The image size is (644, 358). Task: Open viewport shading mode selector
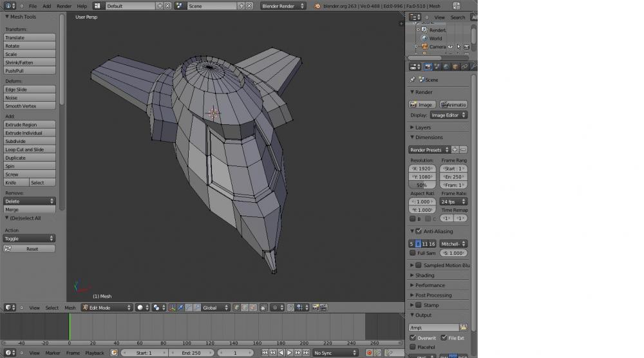142,308
